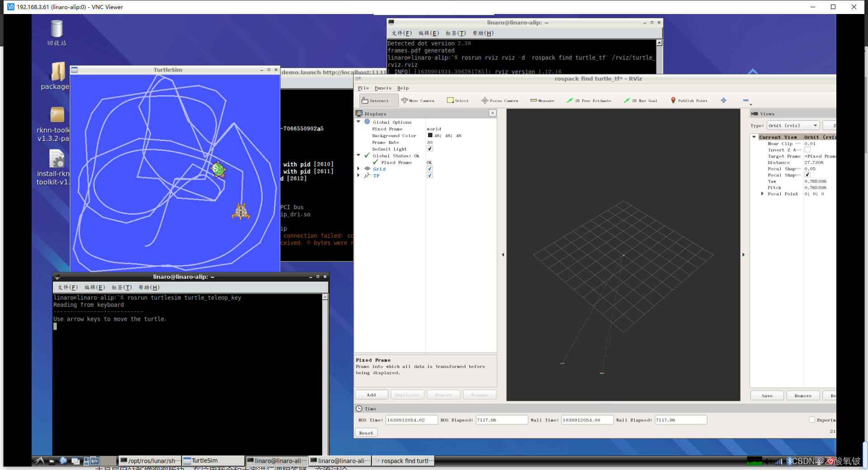The height and width of the screenshot is (470, 868).
Task: Click the taskbar show-desktop windows icon
Action: coord(75,461)
